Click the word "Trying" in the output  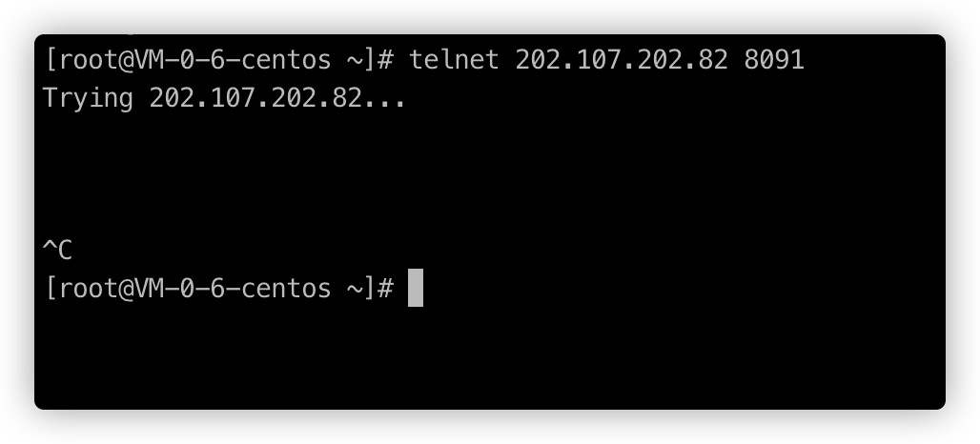pyautogui.click(x=88, y=99)
